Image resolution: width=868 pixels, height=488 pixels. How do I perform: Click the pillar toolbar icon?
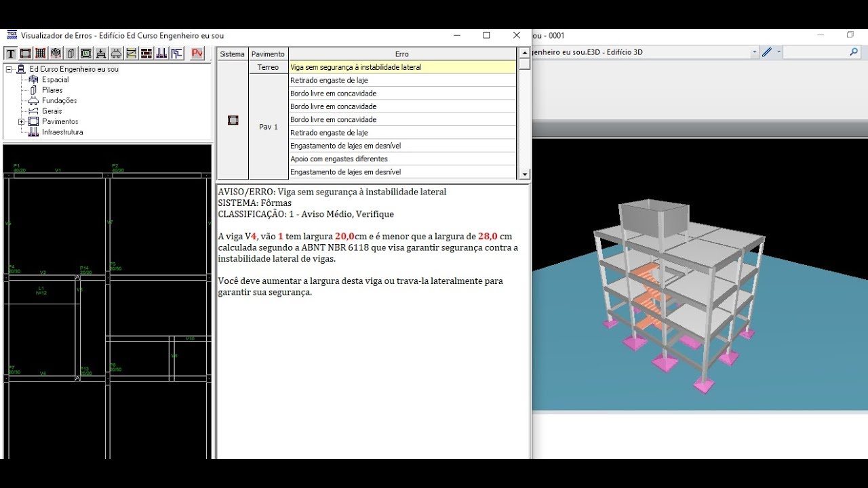tap(71, 54)
